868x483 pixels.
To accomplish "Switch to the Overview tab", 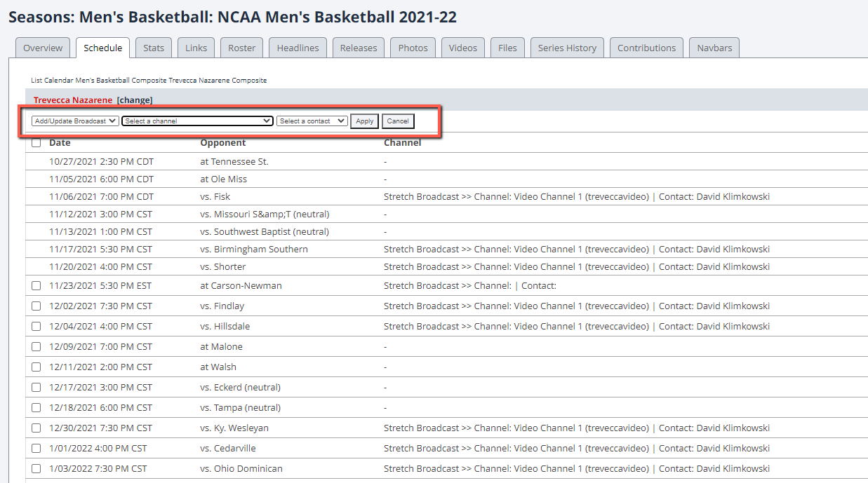I will point(43,48).
